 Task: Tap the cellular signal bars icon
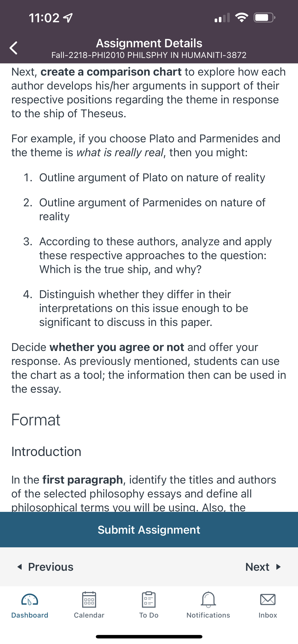(x=222, y=17)
